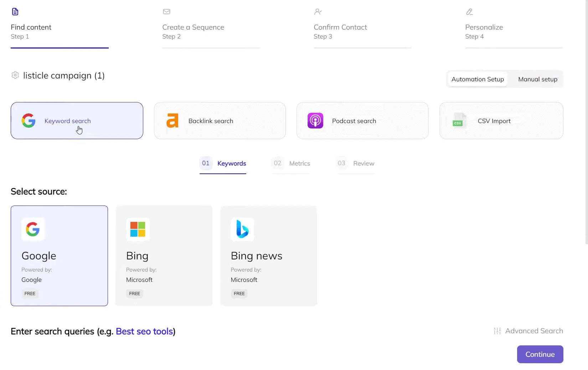Click the Personalize pencil icon
Image resolution: width=588 pixels, height=370 pixels.
pos(469,12)
